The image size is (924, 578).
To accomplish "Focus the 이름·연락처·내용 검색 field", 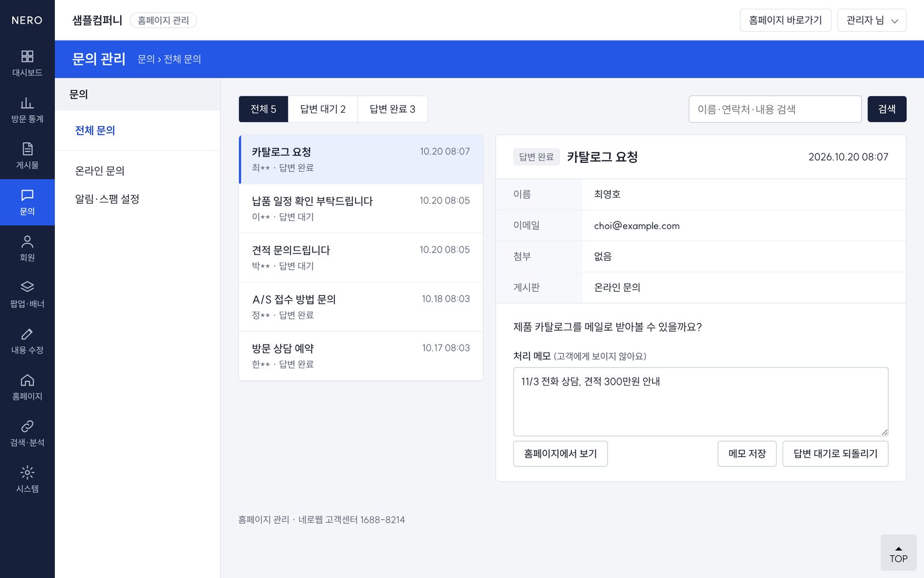I will (x=775, y=109).
